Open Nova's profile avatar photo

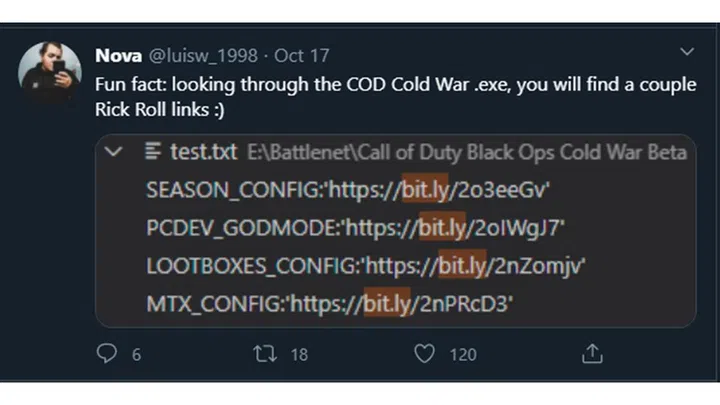50,72
